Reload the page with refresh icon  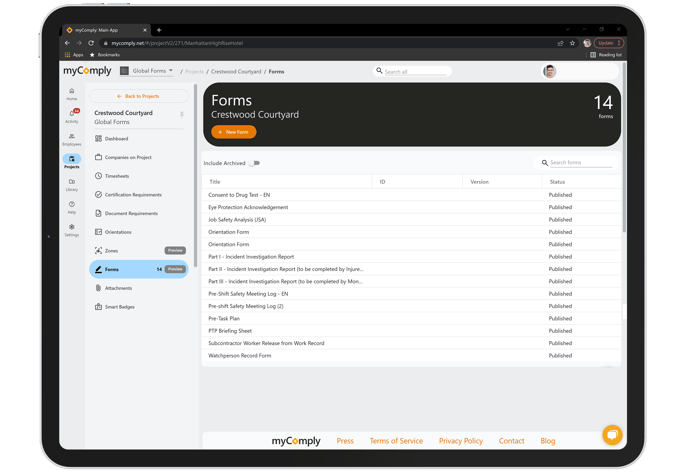pos(91,43)
